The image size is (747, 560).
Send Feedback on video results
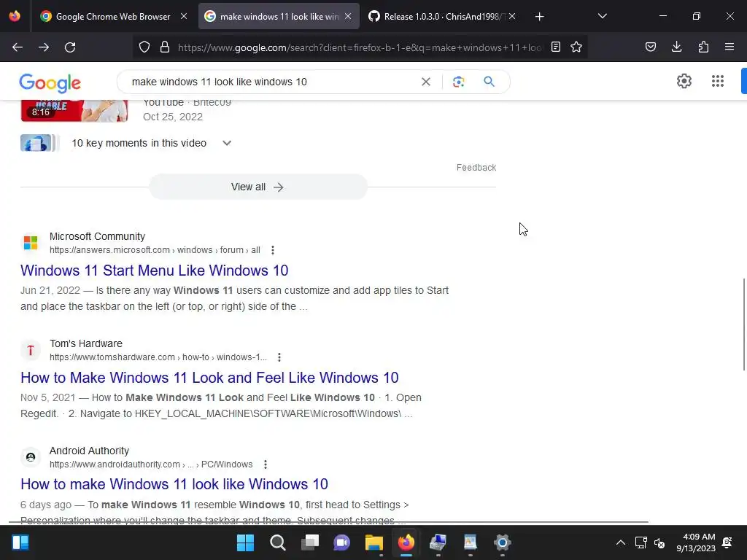[x=476, y=168]
